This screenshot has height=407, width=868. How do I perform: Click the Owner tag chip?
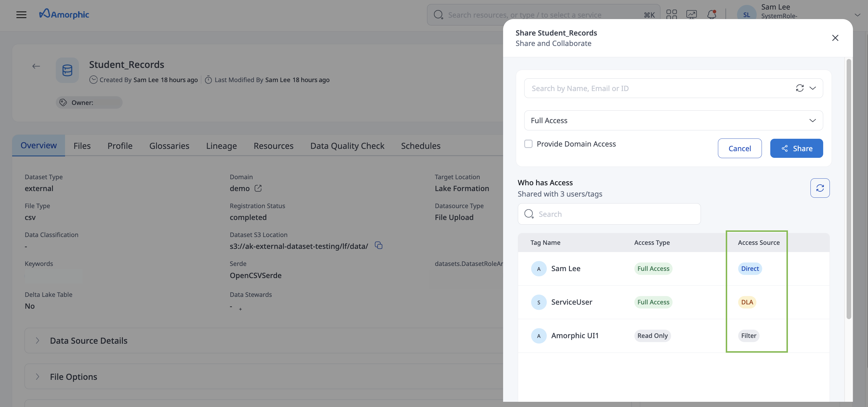[89, 102]
